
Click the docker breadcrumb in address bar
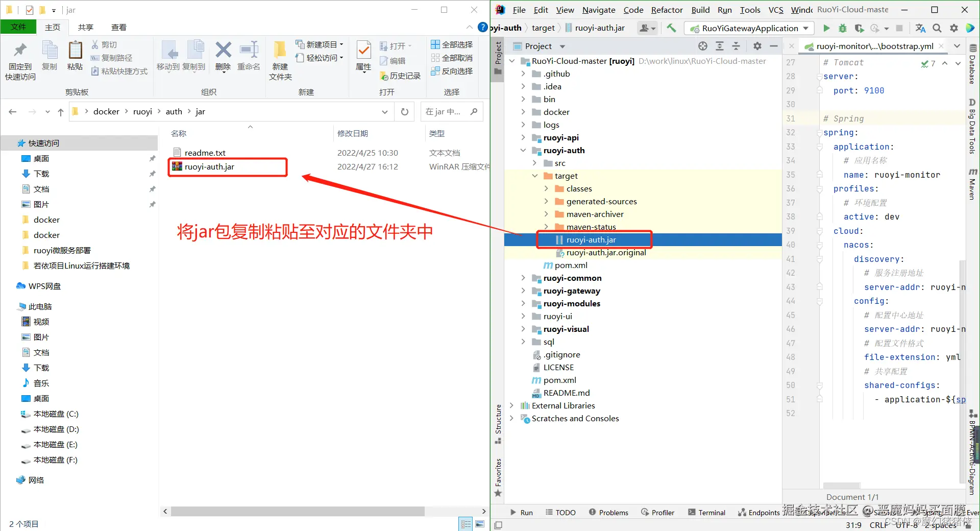[x=106, y=112]
